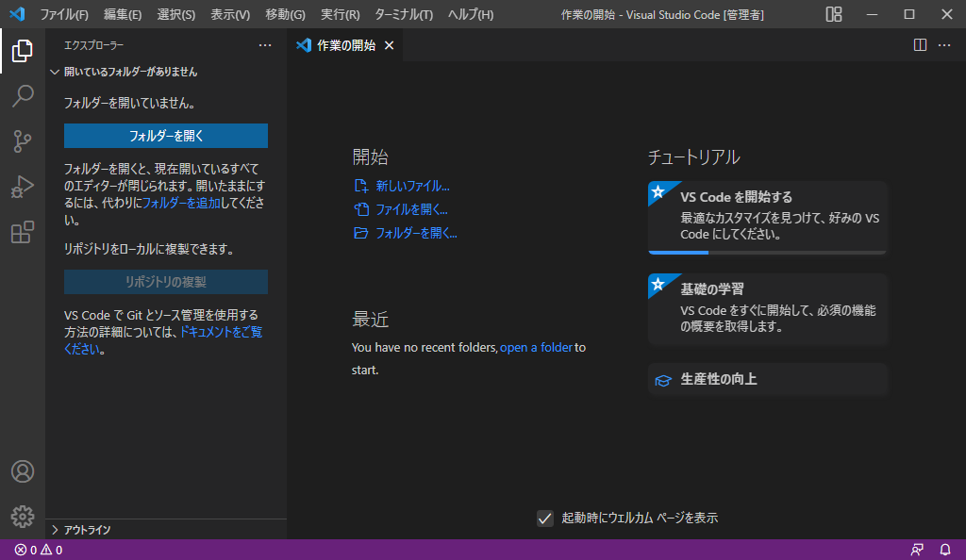This screenshot has height=560, width=966.
Task: Open the Source Control view icon
Action: (x=23, y=141)
